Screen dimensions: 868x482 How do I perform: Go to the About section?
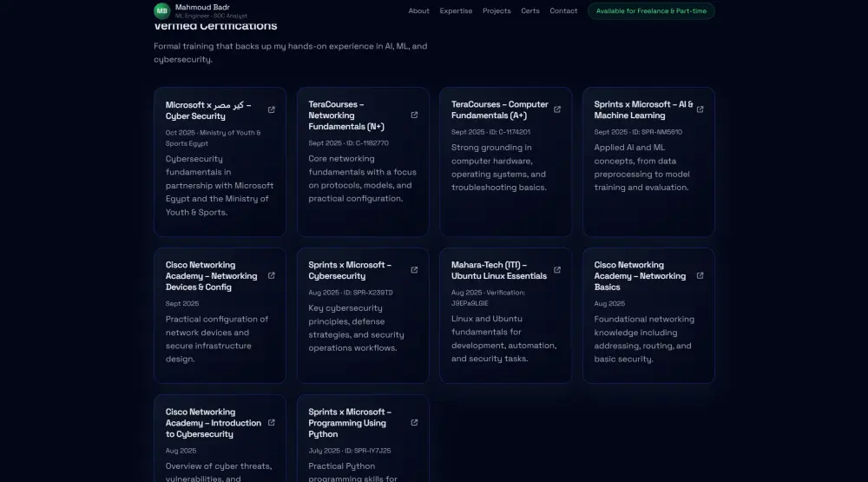tap(418, 10)
